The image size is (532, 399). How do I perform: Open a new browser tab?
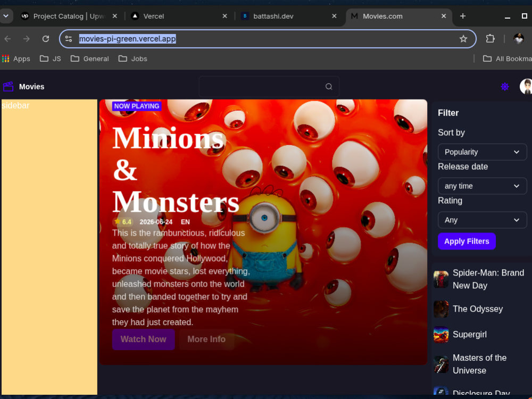[462, 16]
